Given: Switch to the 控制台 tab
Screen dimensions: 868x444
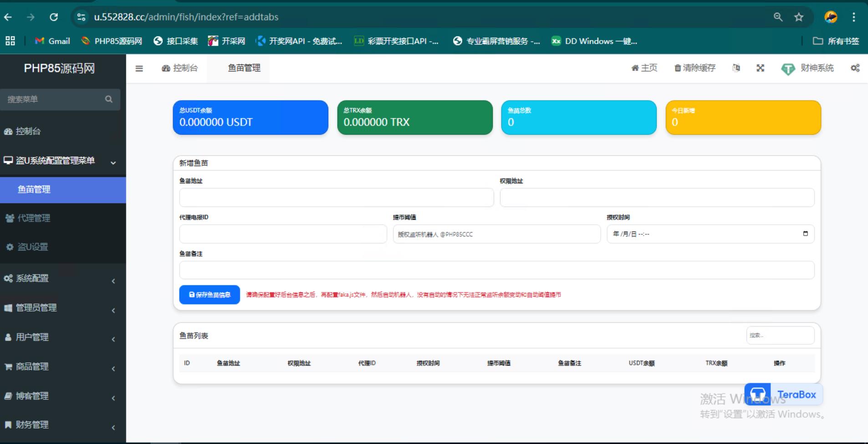Looking at the screenshot, I should coord(180,68).
